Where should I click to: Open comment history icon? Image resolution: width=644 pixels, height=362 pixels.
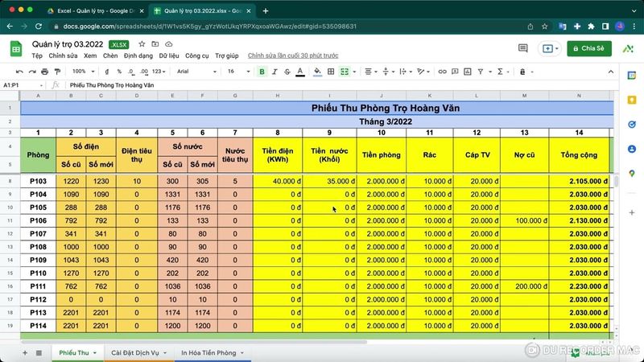click(x=522, y=48)
